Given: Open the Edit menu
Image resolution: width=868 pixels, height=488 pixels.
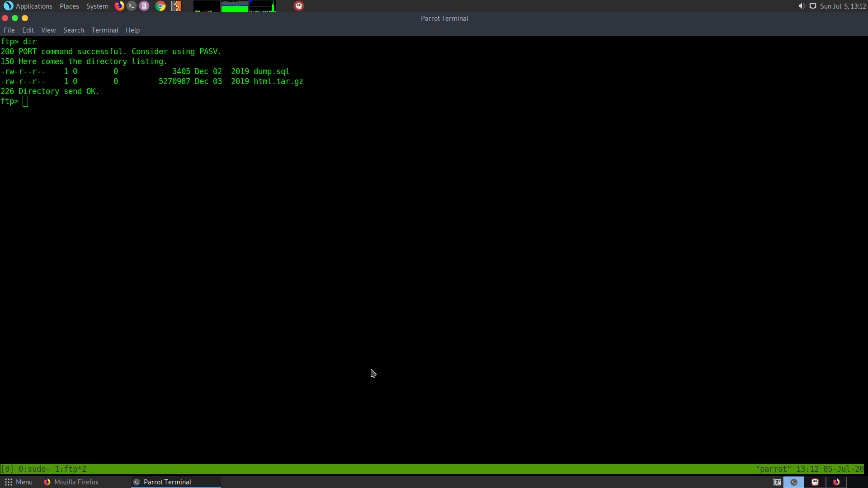Looking at the screenshot, I should (28, 30).
